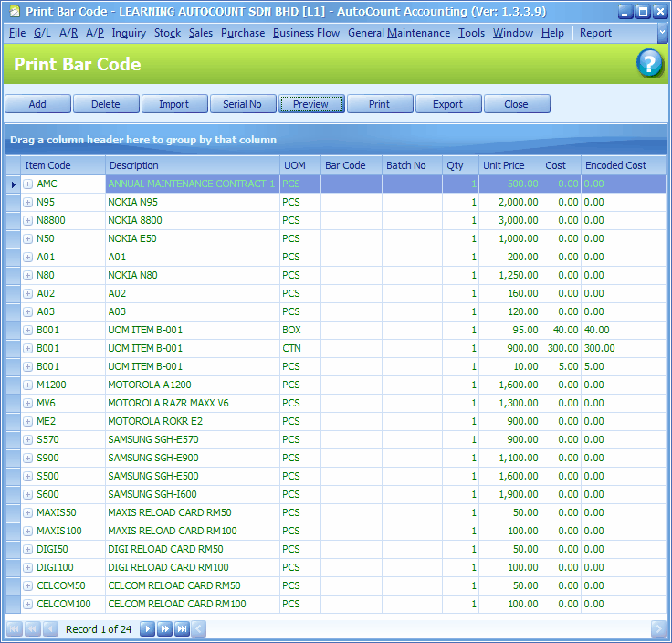Open the Stock menu

[x=168, y=33]
